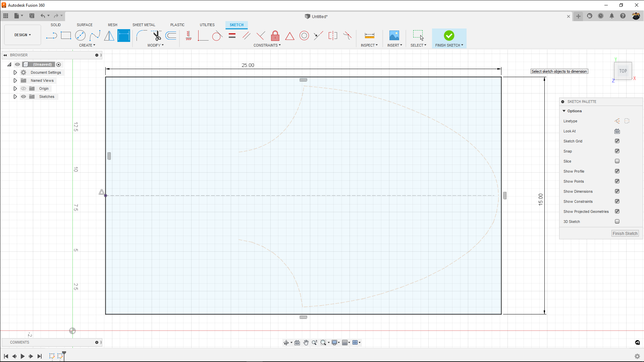This screenshot has width=644, height=362.
Task: Open the Measure inspect tool
Action: 369,36
